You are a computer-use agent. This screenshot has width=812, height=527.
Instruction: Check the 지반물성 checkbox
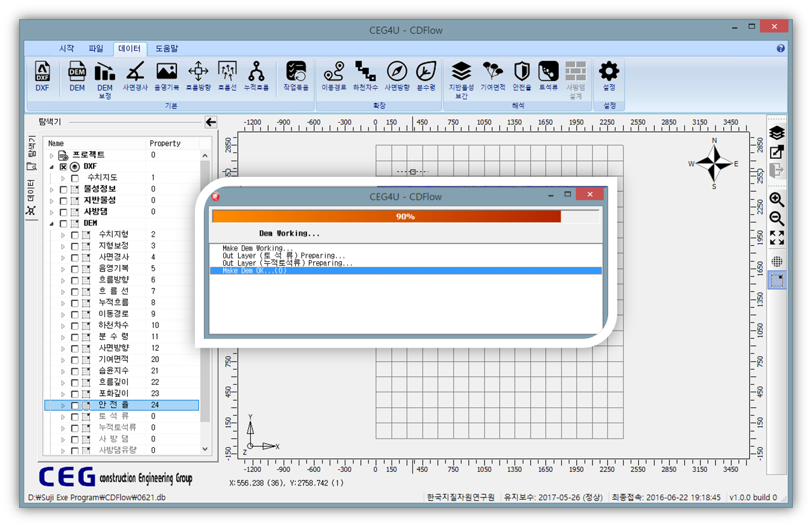pyautogui.click(x=64, y=201)
